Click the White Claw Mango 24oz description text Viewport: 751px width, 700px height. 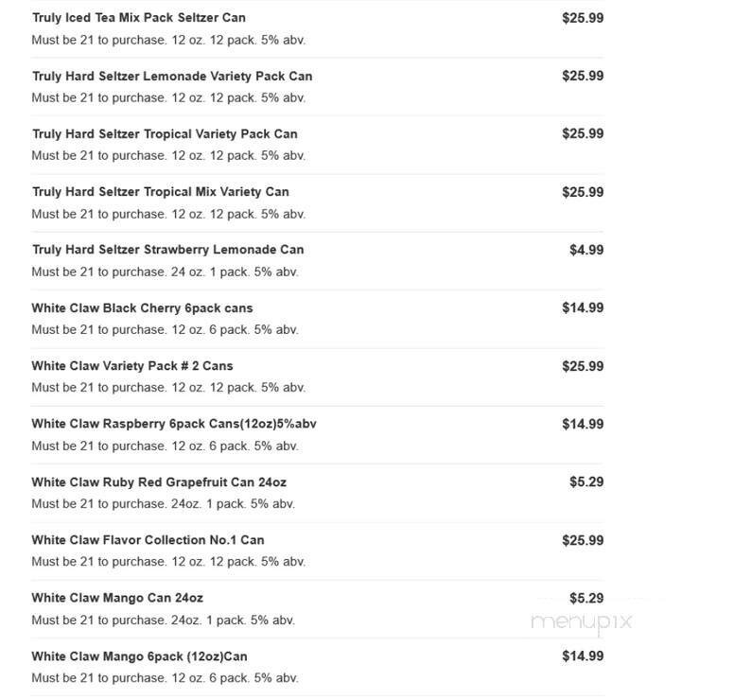coord(163,620)
